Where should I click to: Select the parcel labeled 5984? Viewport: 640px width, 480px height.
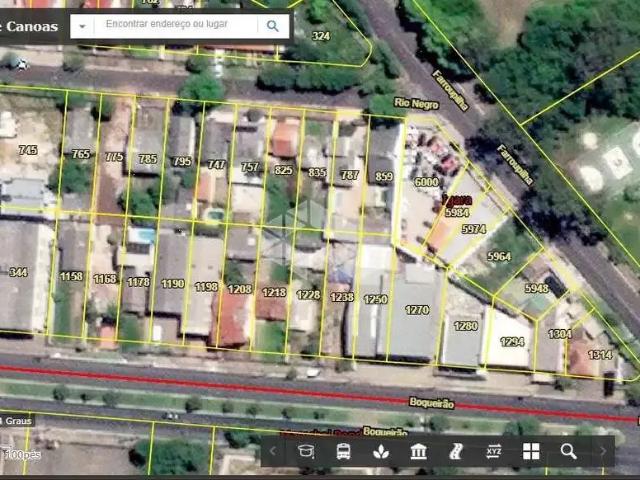[x=457, y=212]
